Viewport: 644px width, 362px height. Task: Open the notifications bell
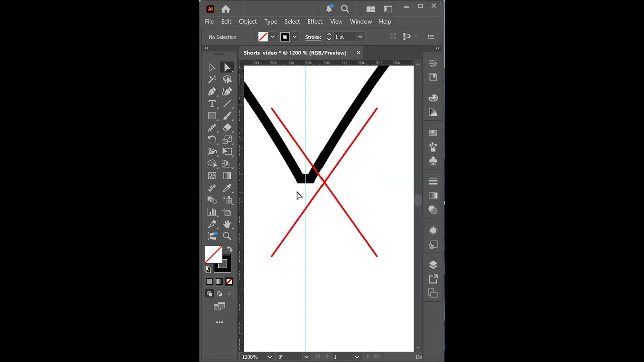click(329, 9)
